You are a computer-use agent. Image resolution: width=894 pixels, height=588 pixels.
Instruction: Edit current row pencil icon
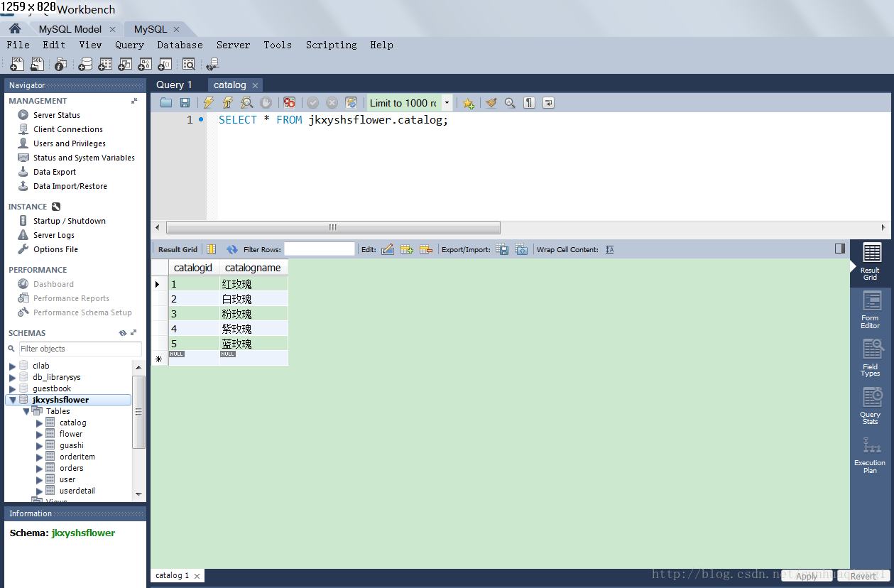pyautogui.click(x=388, y=249)
